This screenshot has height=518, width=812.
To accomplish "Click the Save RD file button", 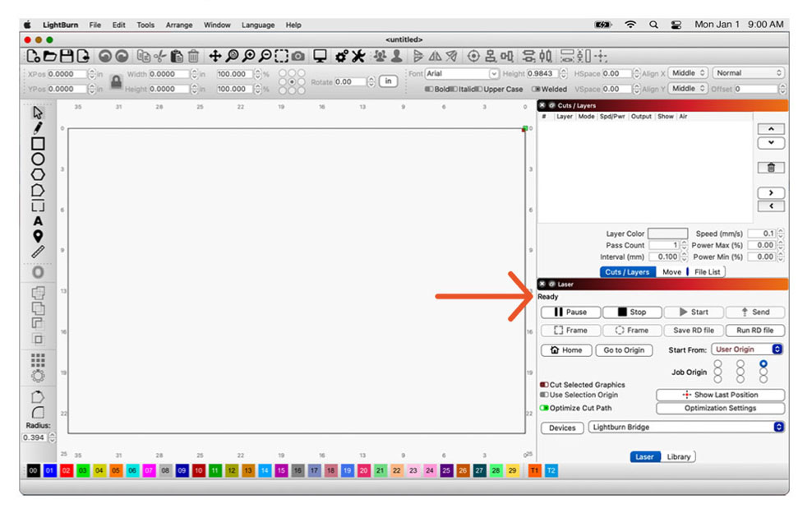I will coord(694,331).
